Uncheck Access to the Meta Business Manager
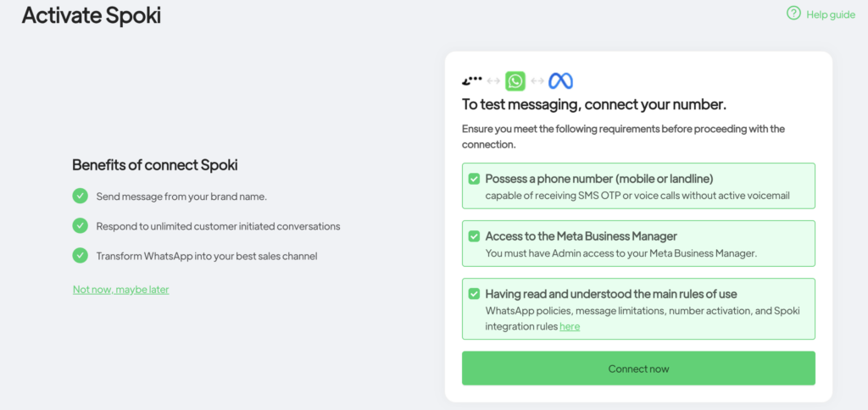This screenshot has width=868, height=410. [x=474, y=236]
